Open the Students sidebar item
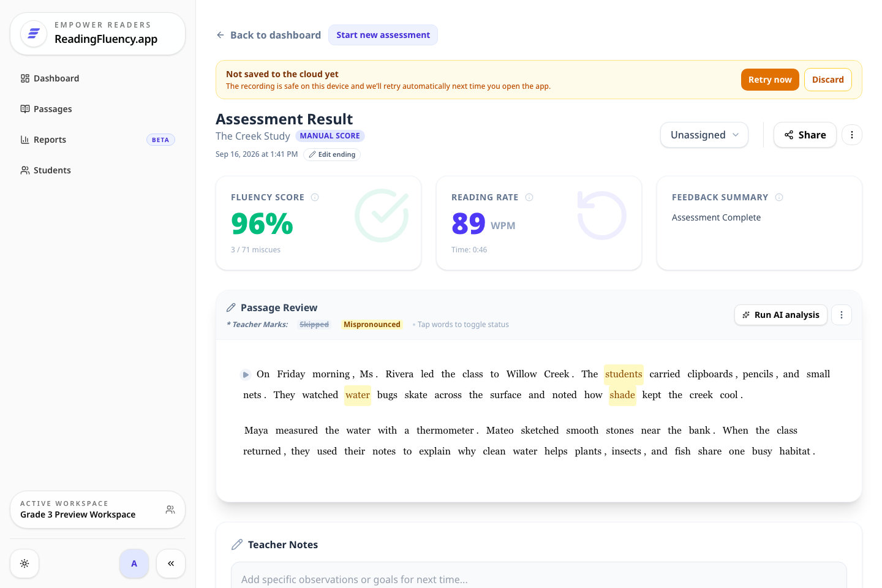The width and height of the screenshot is (882, 588). point(98,170)
